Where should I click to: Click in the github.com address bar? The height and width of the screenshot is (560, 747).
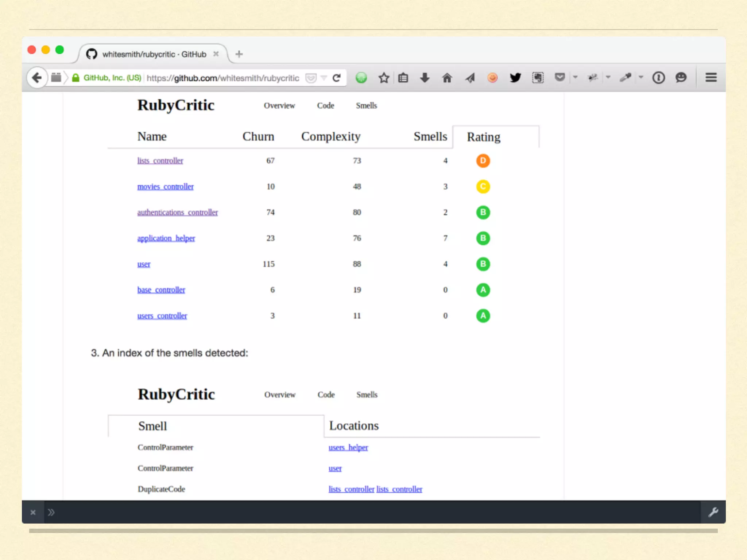pos(222,78)
